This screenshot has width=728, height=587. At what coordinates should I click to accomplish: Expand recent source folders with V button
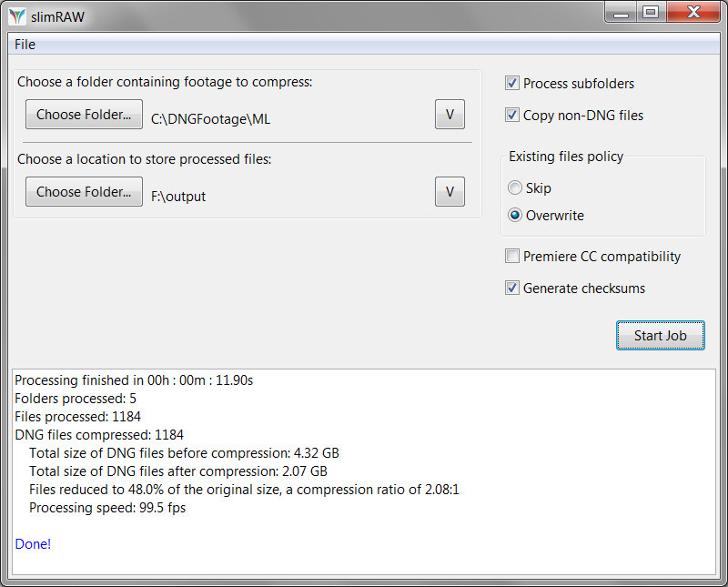pyautogui.click(x=450, y=115)
